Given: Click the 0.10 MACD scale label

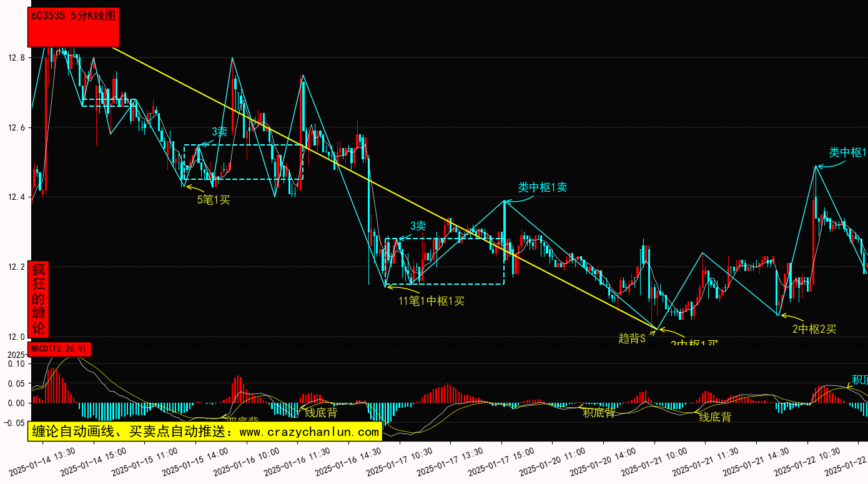Looking at the screenshot, I should click(x=16, y=363).
